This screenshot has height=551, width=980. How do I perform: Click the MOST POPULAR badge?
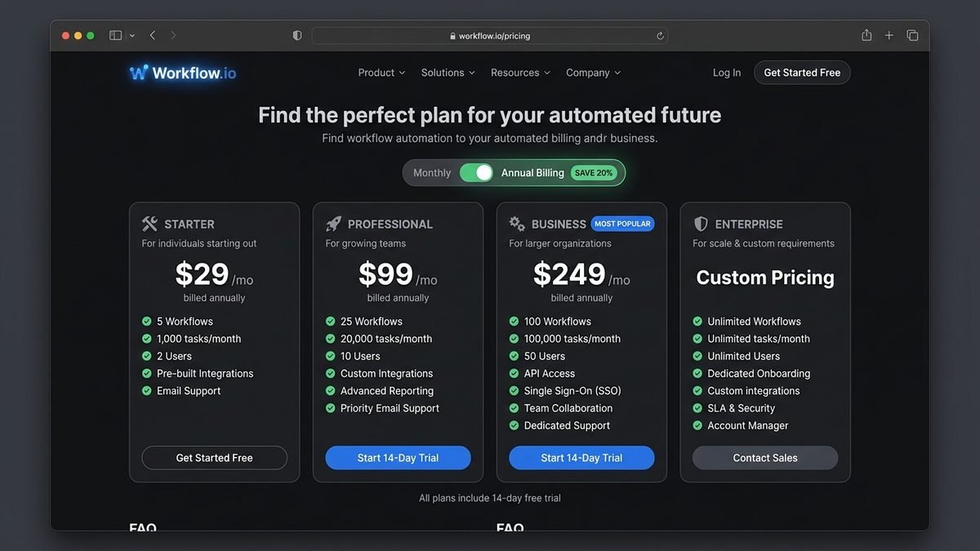click(x=622, y=224)
